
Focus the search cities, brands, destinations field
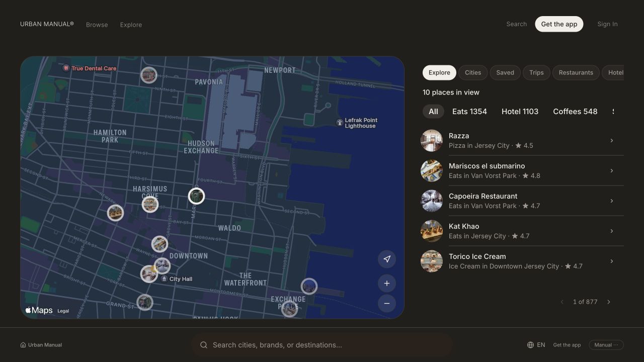322,345
